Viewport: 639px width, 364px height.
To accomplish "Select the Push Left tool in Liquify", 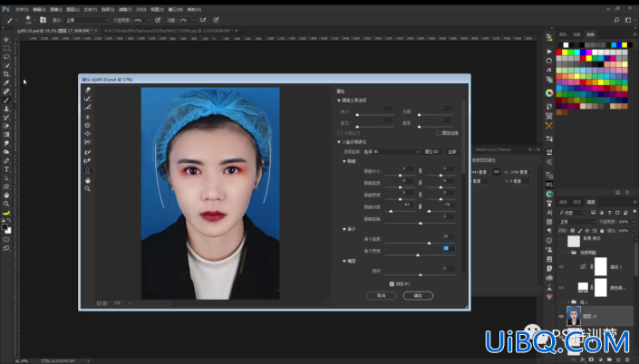I will (88, 142).
